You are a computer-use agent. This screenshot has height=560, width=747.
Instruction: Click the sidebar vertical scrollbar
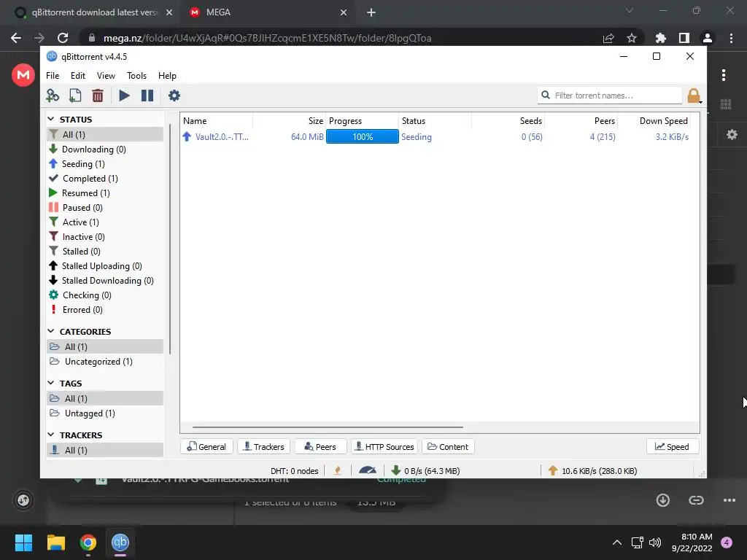[x=169, y=238]
